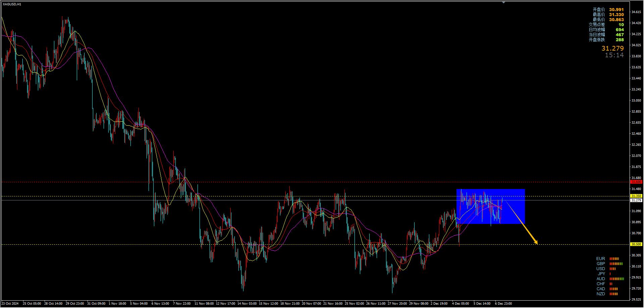
Task: Click the 33.050 price scale label
Action: (x=636, y=101)
